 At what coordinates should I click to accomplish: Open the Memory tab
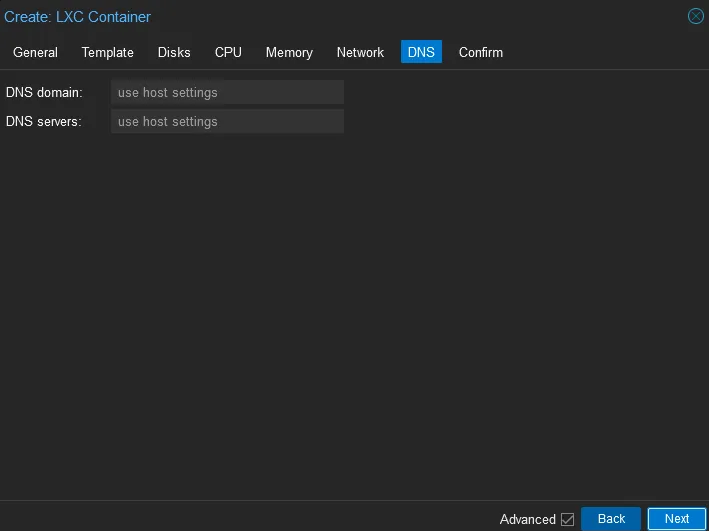click(x=289, y=52)
